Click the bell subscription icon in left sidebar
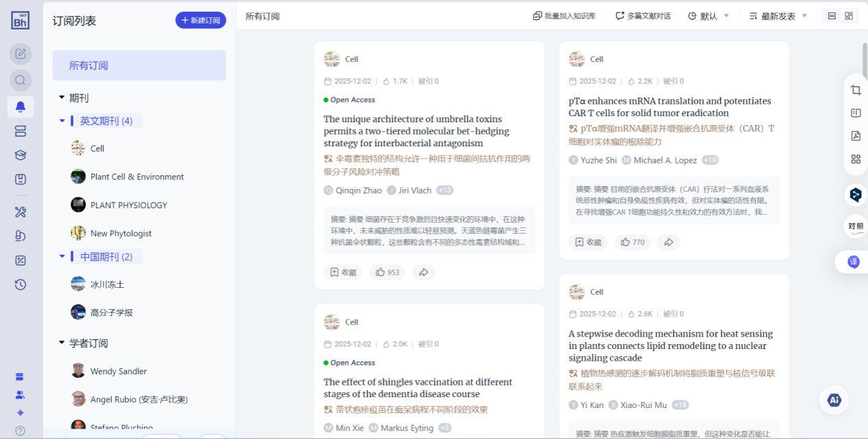The image size is (868, 439). (20, 106)
